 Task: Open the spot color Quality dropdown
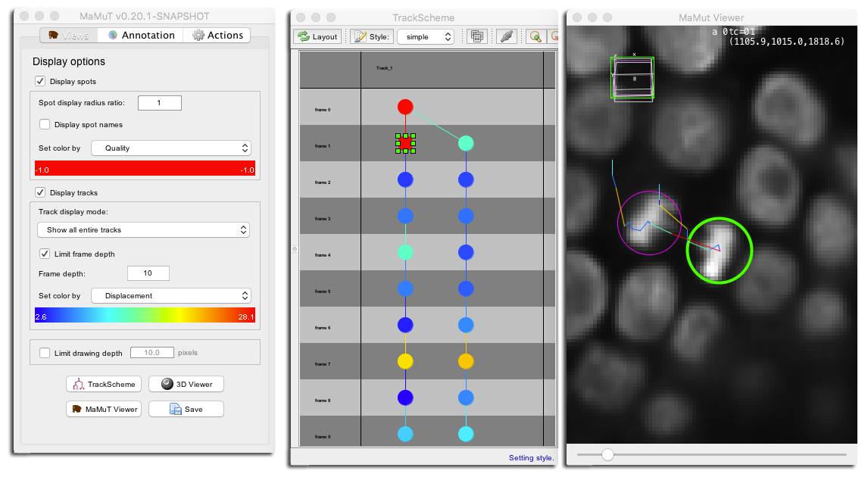coord(171,148)
